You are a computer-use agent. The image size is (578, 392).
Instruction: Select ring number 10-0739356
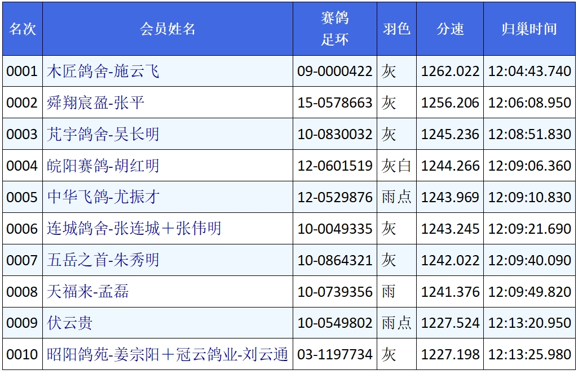point(335,292)
